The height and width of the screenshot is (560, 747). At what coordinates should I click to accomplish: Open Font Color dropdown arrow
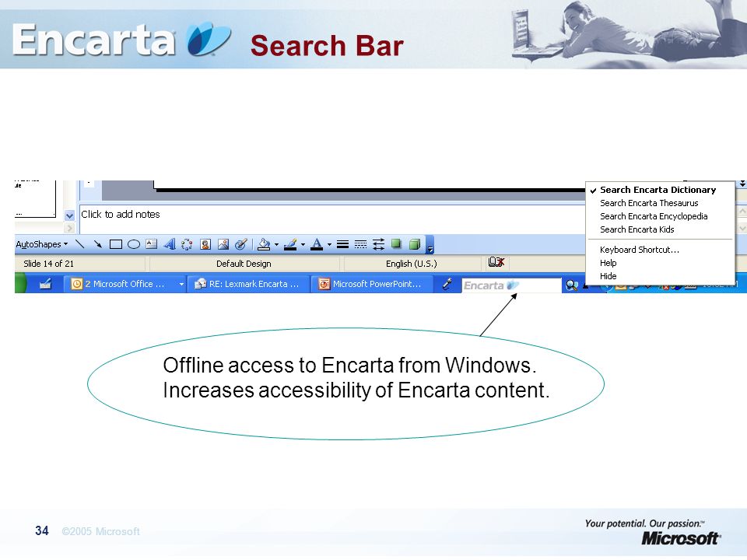[329, 245]
